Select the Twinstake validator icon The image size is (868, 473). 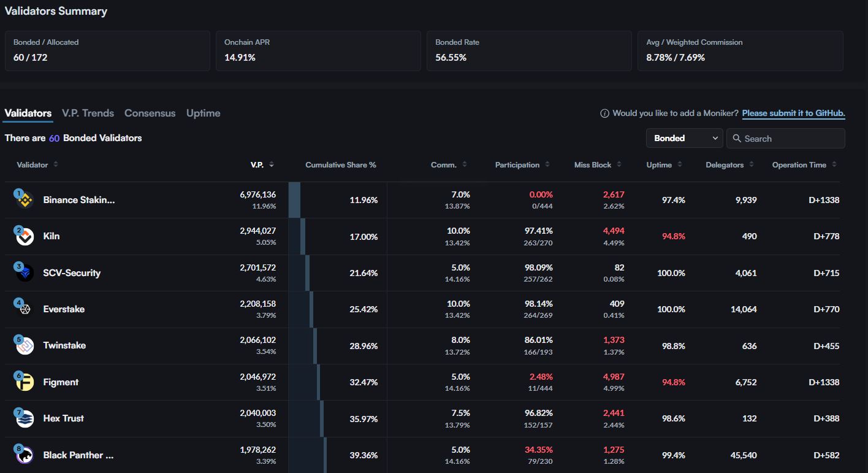[25, 345]
